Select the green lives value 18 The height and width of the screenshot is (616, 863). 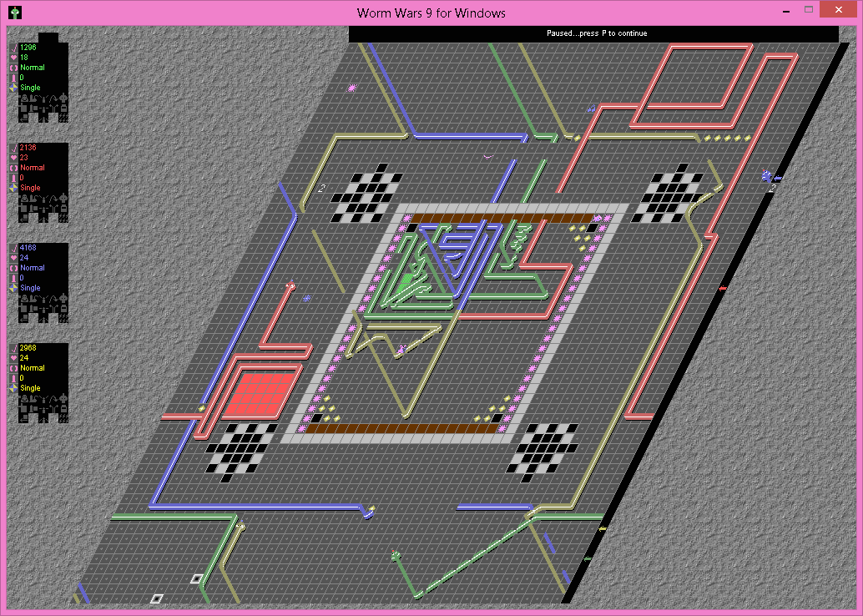click(24, 58)
